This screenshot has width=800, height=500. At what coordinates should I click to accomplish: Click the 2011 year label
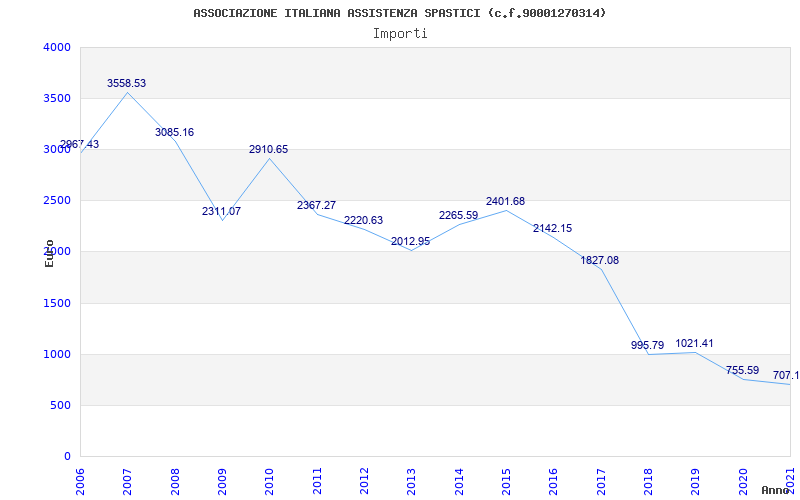click(317, 481)
